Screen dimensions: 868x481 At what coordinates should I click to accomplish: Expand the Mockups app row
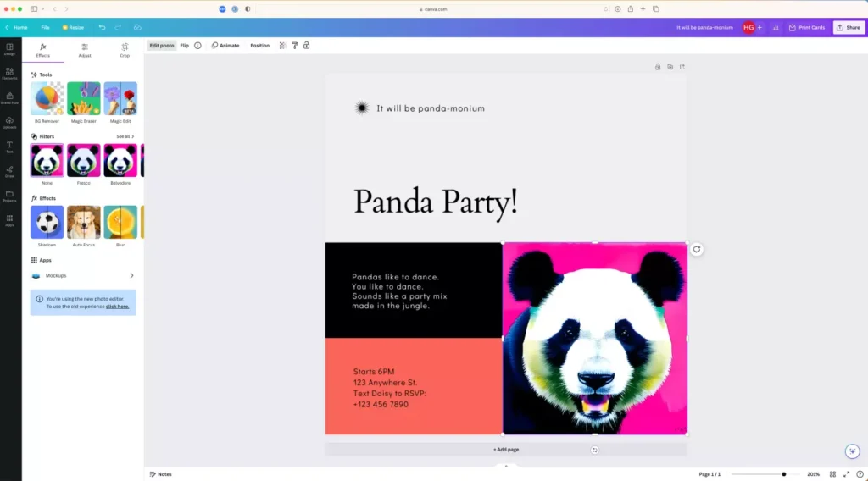[x=83, y=275]
